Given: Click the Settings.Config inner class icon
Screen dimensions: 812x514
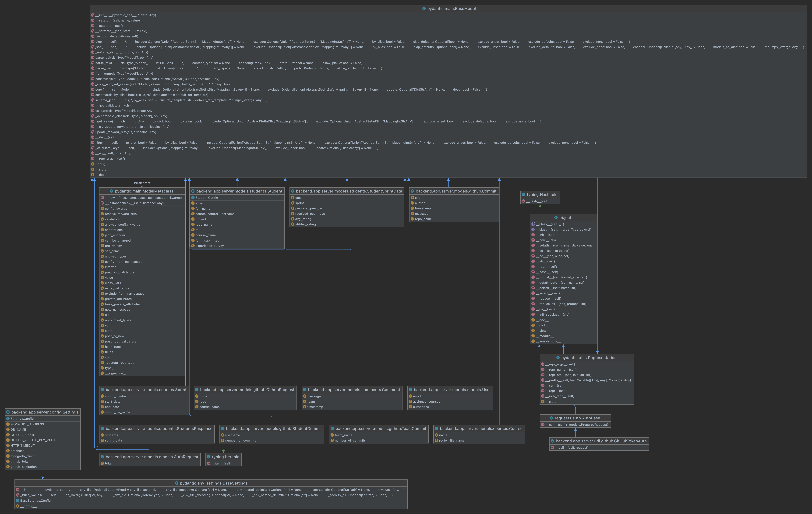Looking at the screenshot, I should tap(8, 419).
